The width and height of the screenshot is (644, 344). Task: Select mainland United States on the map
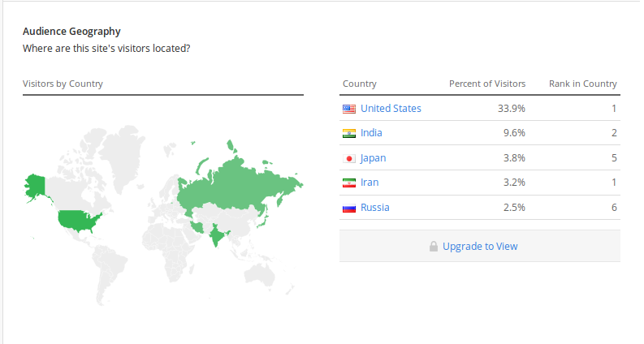click(78, 221)
